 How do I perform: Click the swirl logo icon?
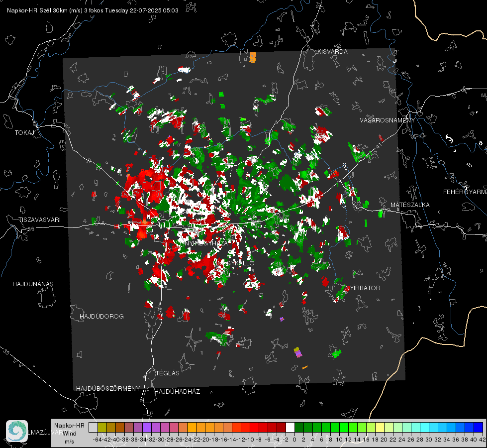17,431
